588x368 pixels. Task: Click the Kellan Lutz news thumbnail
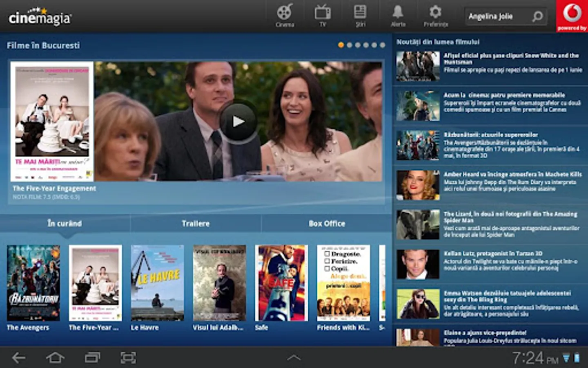418,265
